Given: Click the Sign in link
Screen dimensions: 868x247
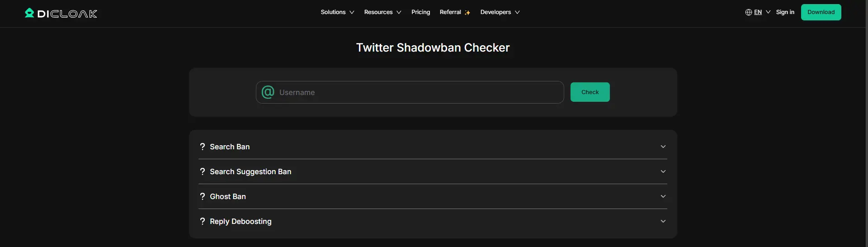Looking at the screenshot, I should pyautogui.click(x=785, y=12).
